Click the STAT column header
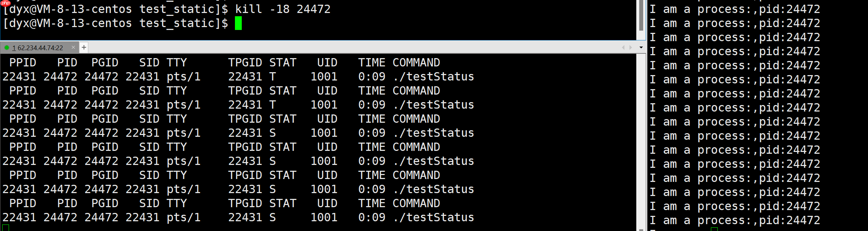868x231 pixels. click(282, 62)
